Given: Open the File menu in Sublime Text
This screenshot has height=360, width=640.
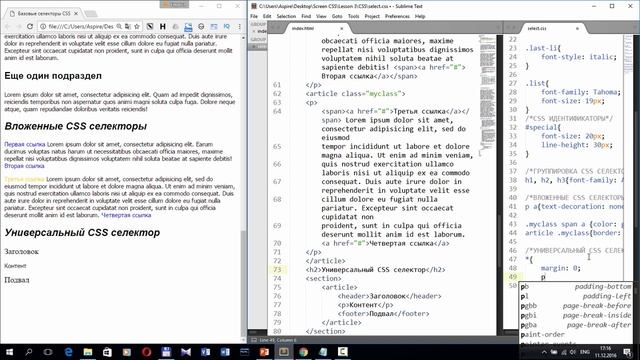Looking at the screenshot, I should pos(254,16).
